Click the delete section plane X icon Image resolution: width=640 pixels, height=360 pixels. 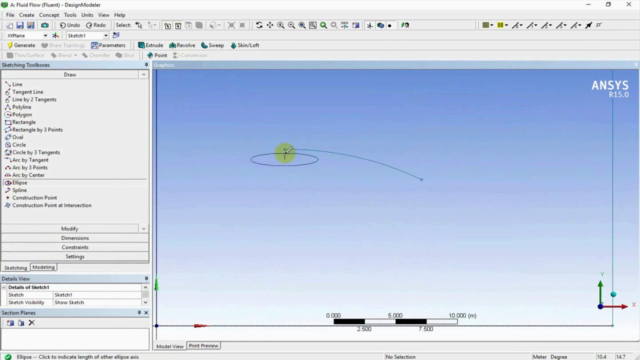[31, 323]
